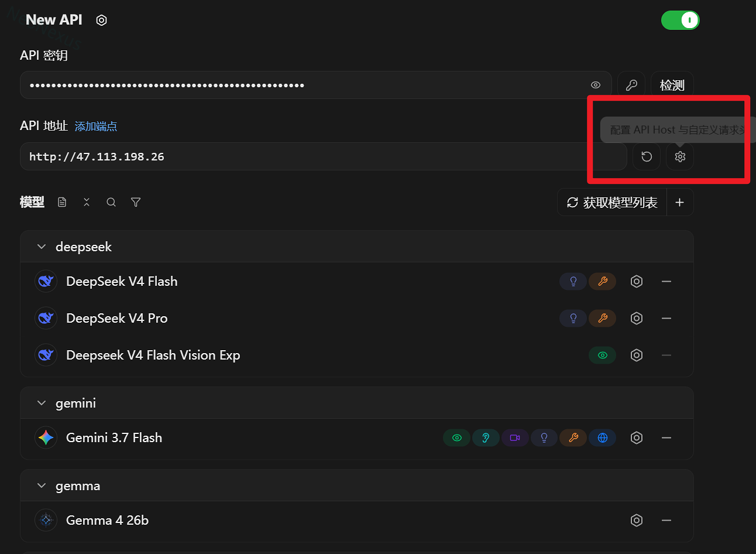Image resolution: width=756 pixels, height=554 pixels.
Task: Select the DeepSeek V4 Flash model name
Action: point(122,281)
